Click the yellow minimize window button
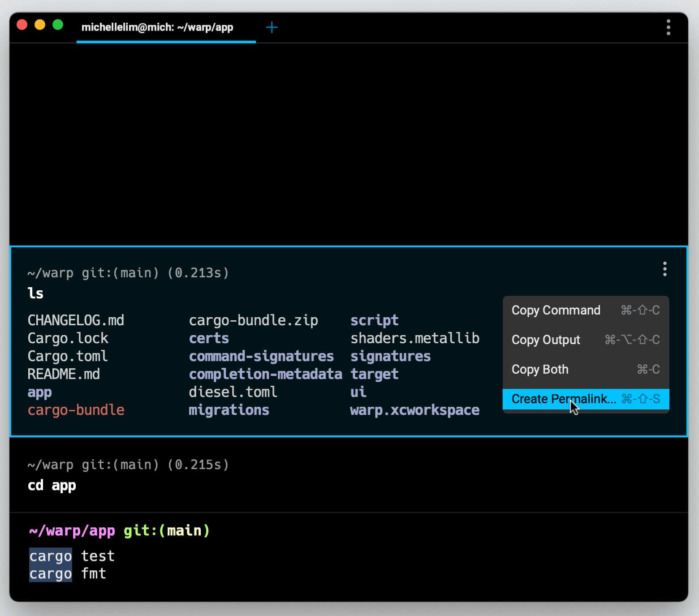Viewport: 699px width, 616px height. click(x=40, y=25)
